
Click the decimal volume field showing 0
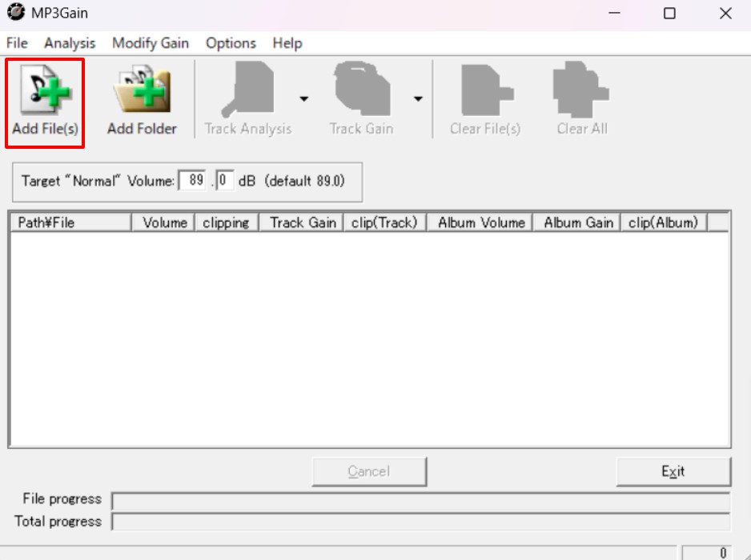click(225, 181)
